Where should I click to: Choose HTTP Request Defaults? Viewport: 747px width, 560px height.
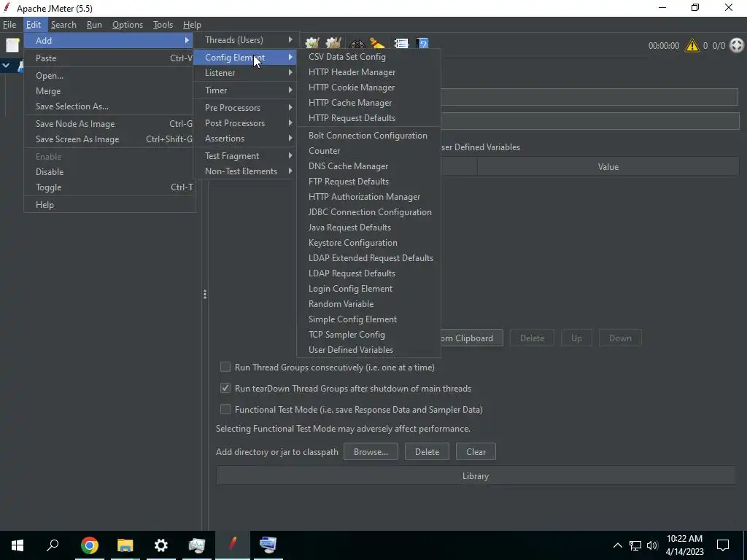368,118
